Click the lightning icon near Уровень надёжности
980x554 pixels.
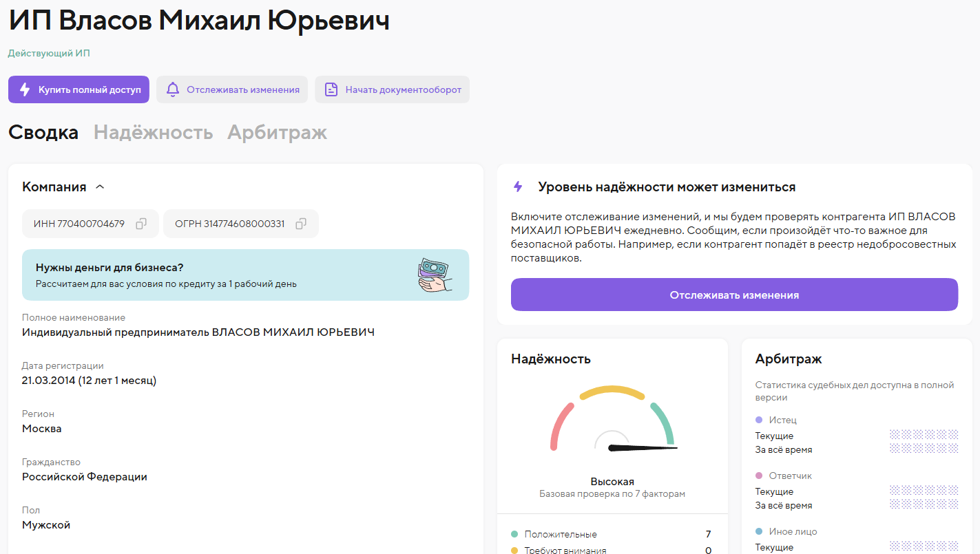pyautogui.click(x=518, y=187)
